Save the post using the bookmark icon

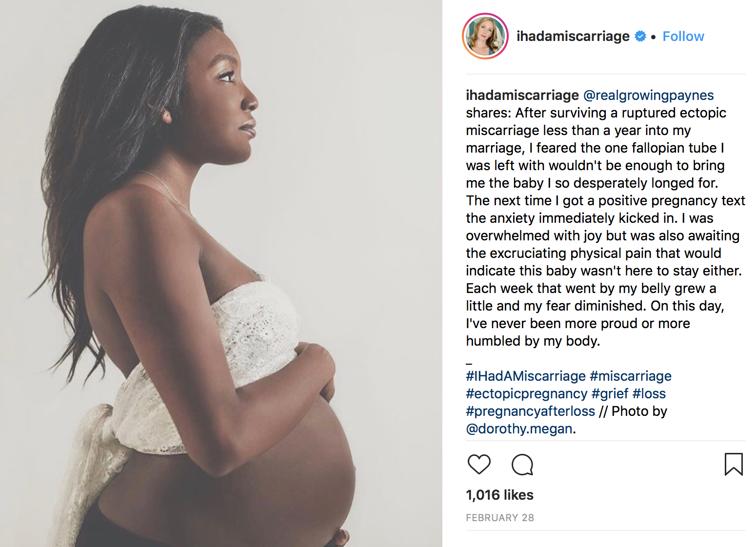point(734,464)
